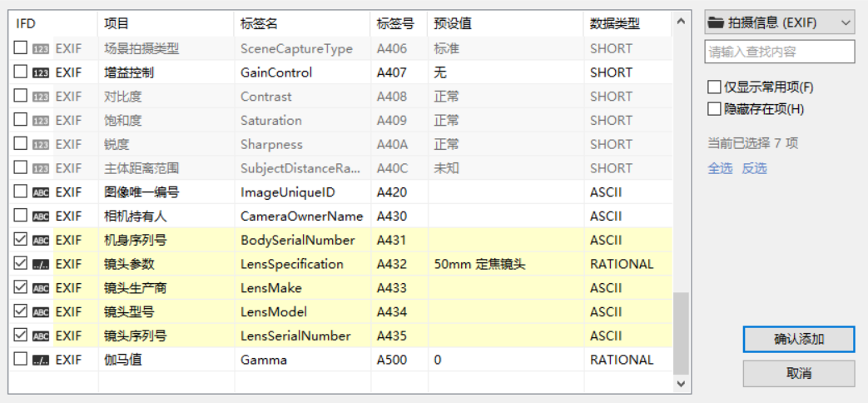Click the ABC icon in LensModel row
Image resolution: width=868 pixels, height=403 pixels.
[41, 312]
